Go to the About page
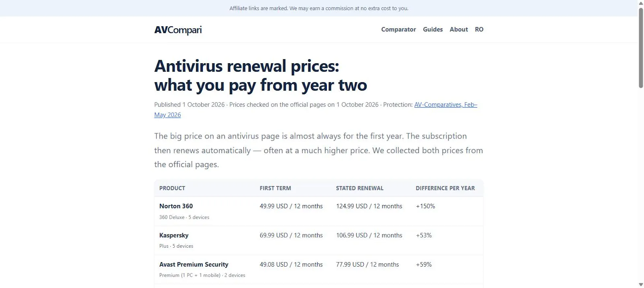Viewport: 644px width, 288px height. click(458, 29)
